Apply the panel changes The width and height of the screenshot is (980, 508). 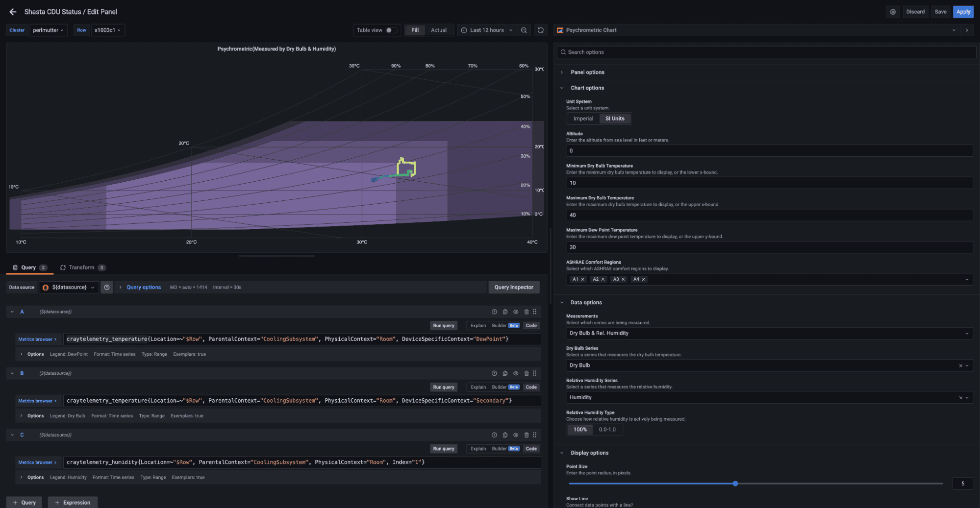coord(963,11)
